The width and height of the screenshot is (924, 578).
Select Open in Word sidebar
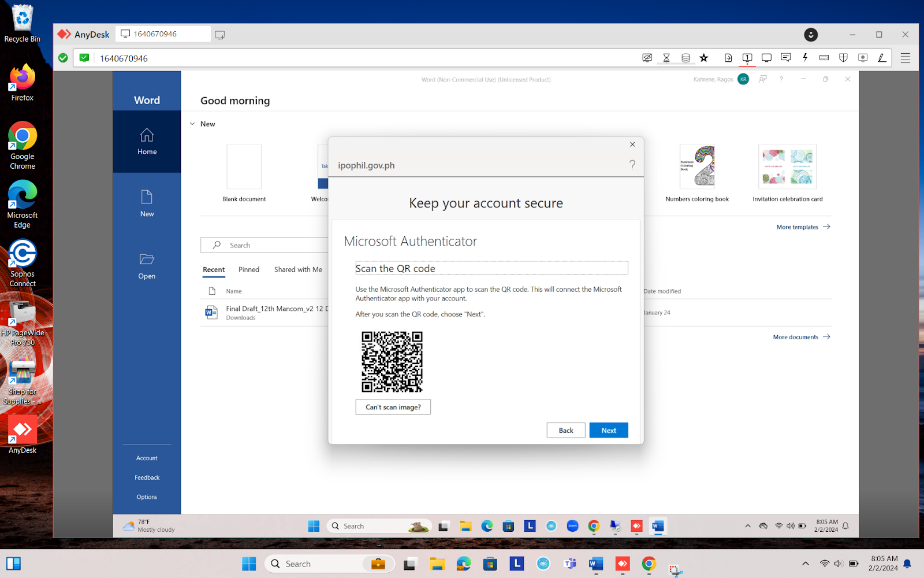147,266
